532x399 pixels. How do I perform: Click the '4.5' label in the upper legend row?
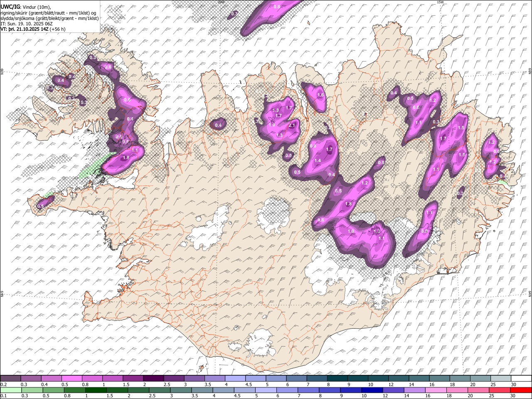pyautogui.click(x=249, y=385)
